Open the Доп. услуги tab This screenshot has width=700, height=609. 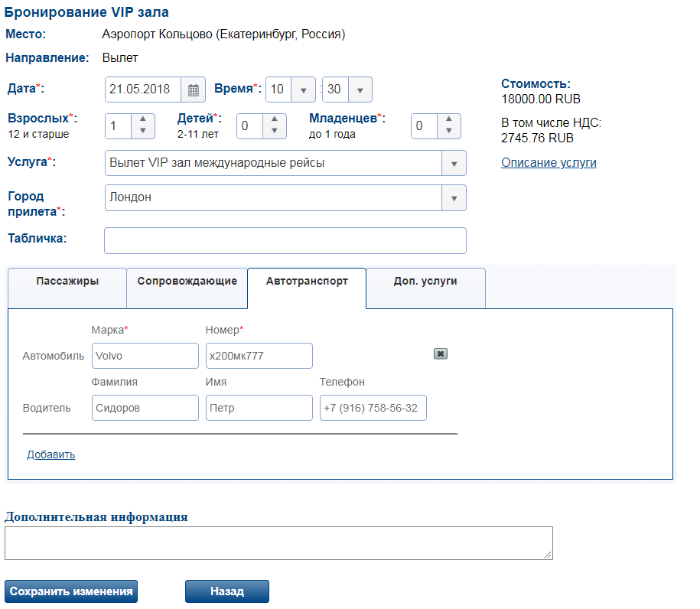pos(425,282)
